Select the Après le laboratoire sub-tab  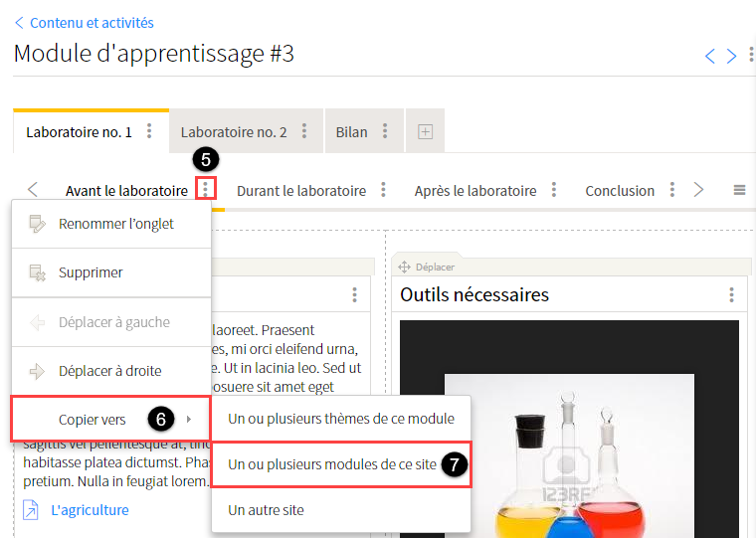(475, 191)
